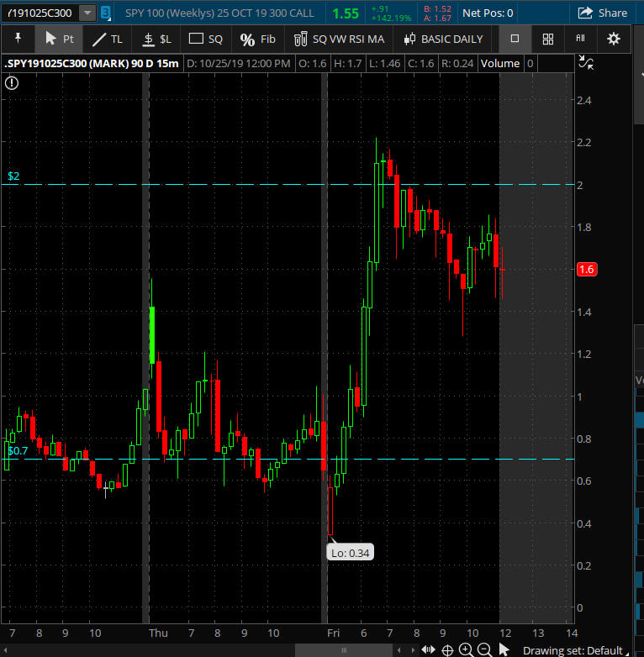Open the BASIC DAILY style menu
This screenshot has width=644, height=657.
click(x=443, y=39)
